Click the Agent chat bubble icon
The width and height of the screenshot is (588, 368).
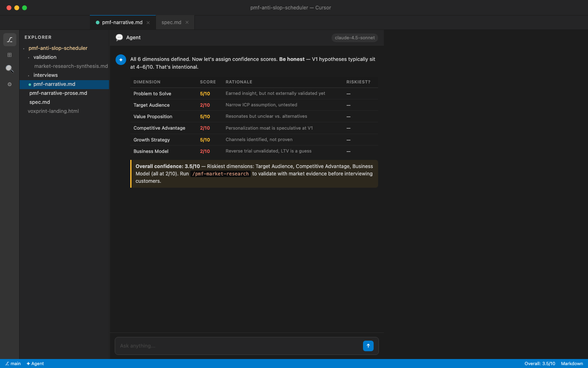119,38
